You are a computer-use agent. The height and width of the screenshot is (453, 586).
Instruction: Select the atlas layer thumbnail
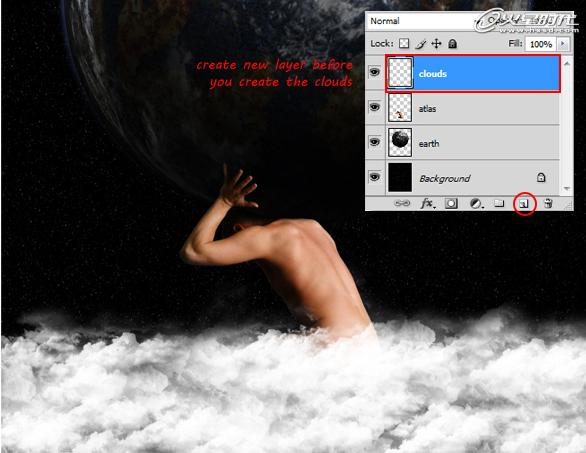pyautogui.click(x=400, y=108)
